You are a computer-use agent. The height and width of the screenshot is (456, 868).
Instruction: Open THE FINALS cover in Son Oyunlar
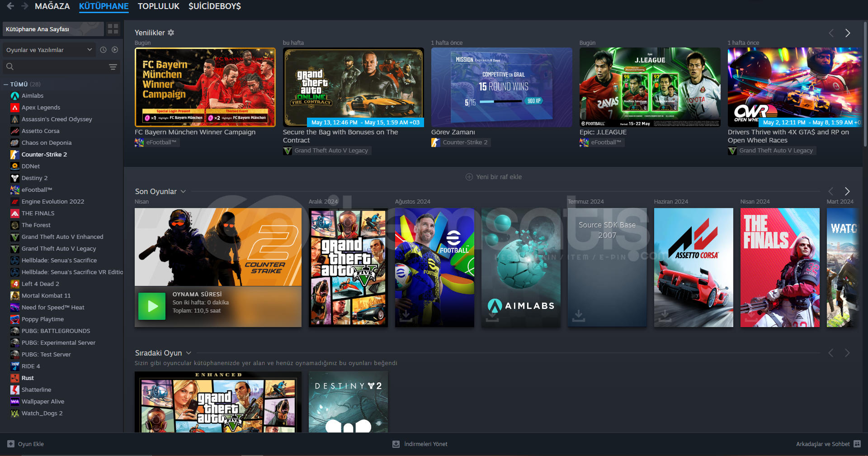pyautogui.click(x=780, y=267)
